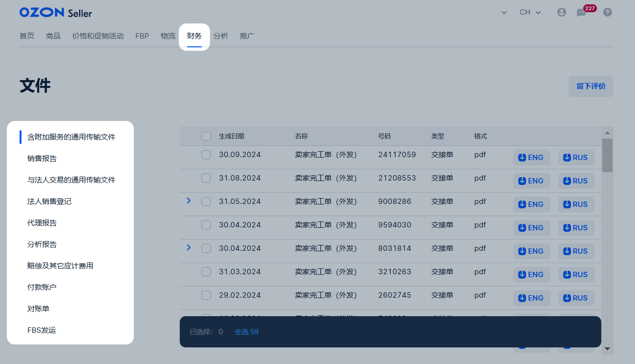Screen dimensions: 635x364
Task: Click the scrollbar down arrow
Action: coord(607,349)
